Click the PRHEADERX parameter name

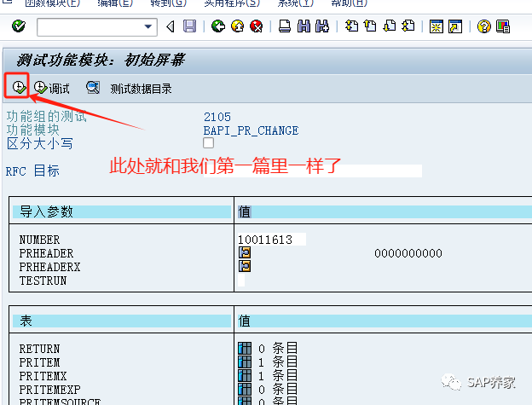click(49, 267)
